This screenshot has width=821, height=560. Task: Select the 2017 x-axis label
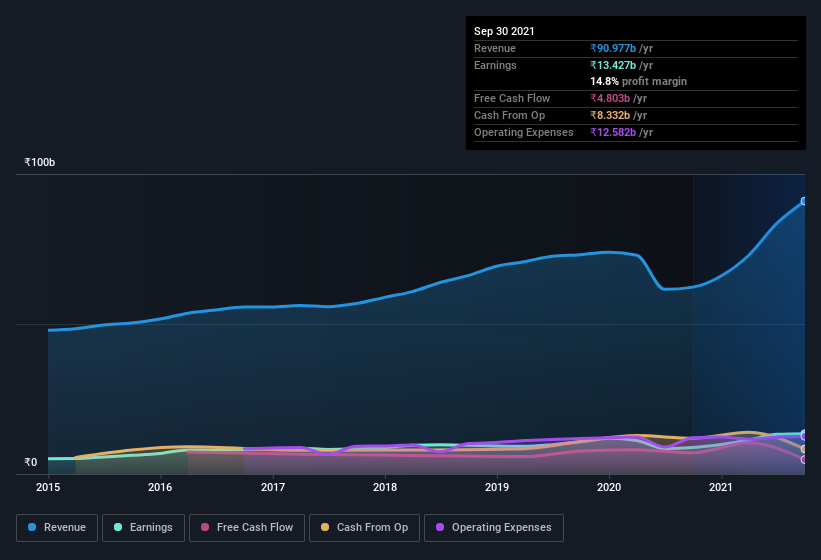[x=273, y=487]
